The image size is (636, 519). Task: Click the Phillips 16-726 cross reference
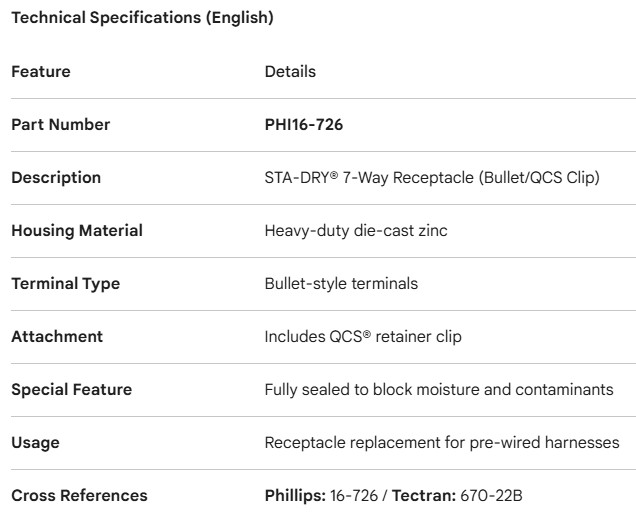[x=322, y=496]
